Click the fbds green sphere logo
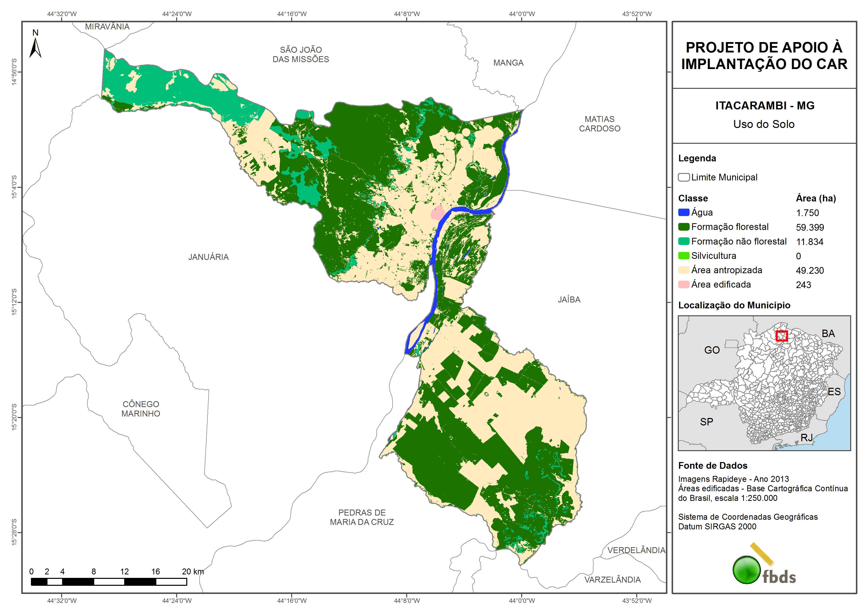The width and height of the screenshot is (868, 614). click(x=747, y=570)
